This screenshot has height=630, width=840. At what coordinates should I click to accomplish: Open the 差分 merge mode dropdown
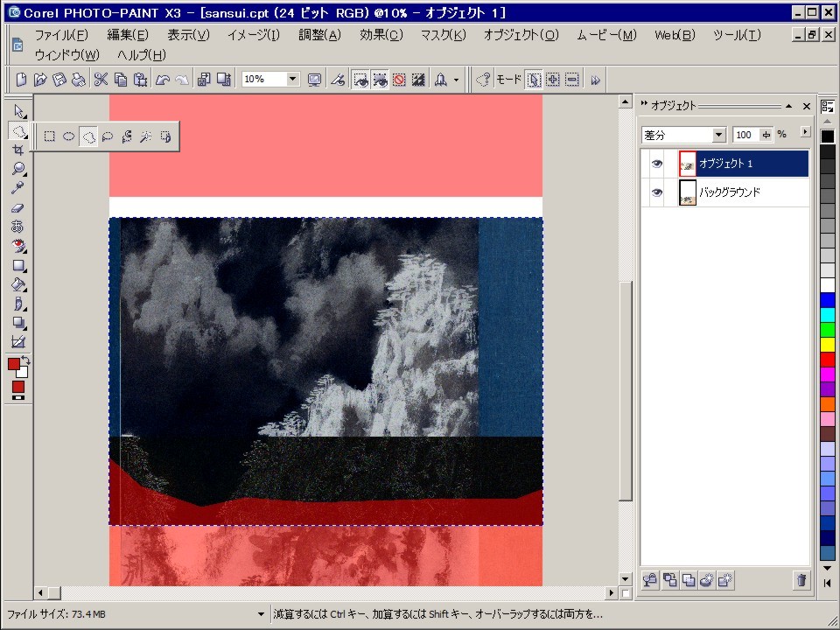click(x=718, y=135)
